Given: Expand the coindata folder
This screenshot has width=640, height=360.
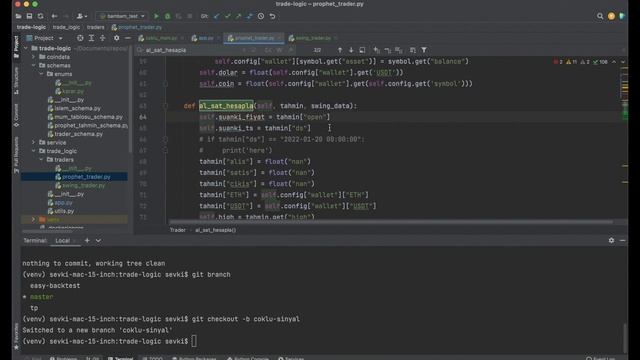Looking at the screenshot, I should [34, 57].
